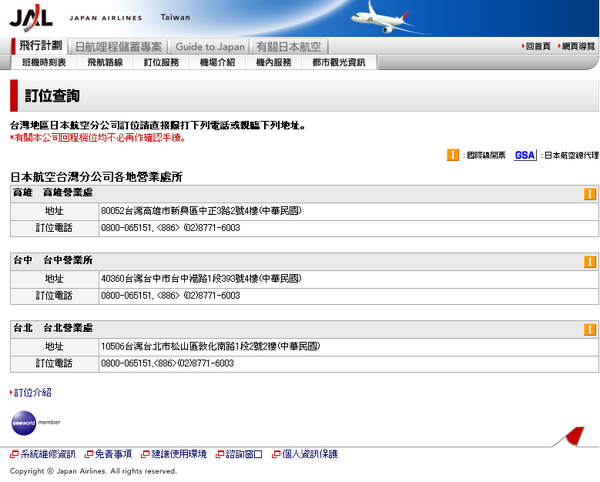Select 機內服務 submenu item

[274, 62]
